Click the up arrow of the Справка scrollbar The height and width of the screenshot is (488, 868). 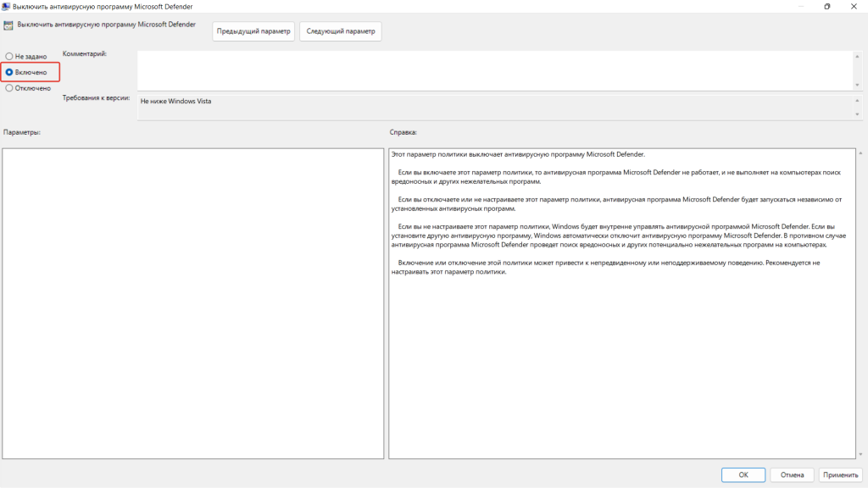point(861,153)
